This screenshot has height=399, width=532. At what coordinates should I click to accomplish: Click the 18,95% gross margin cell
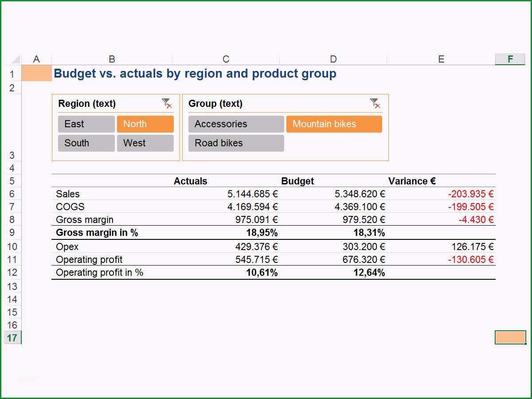point(262,233)
